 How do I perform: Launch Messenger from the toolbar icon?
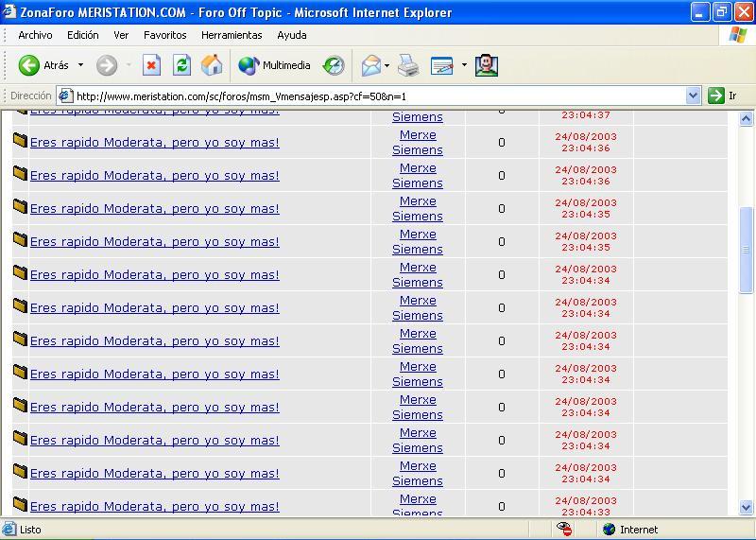[x=487, y=65]
